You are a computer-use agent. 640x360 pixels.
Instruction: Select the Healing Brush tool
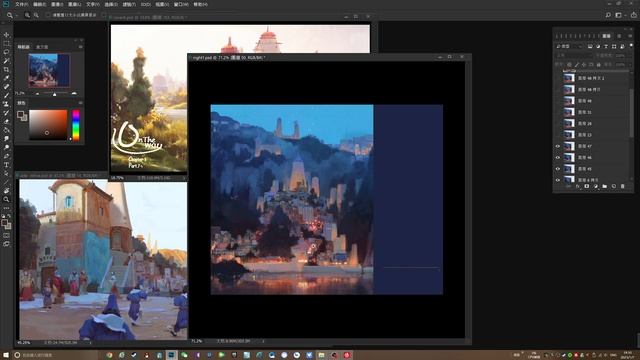click(7, 87)
